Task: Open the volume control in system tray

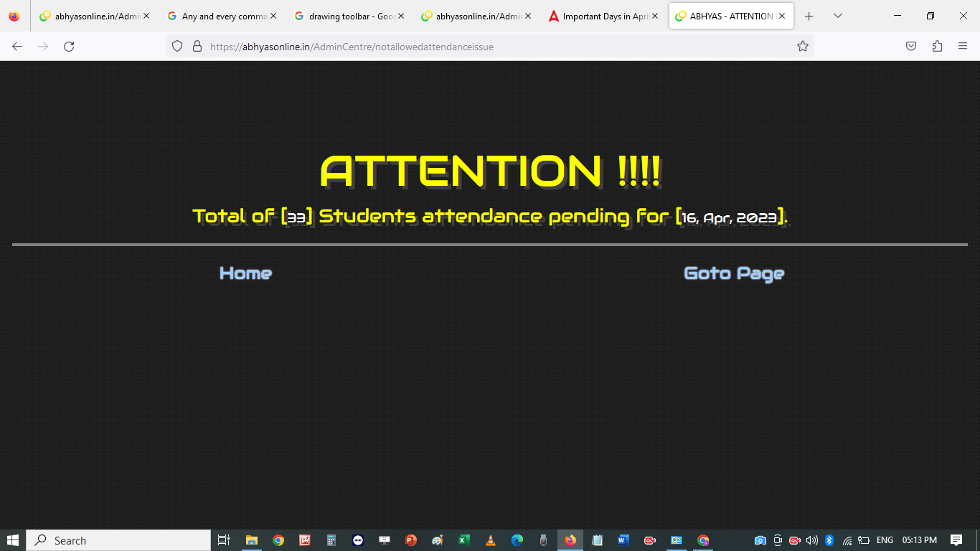Action: (x=812, y=540)
